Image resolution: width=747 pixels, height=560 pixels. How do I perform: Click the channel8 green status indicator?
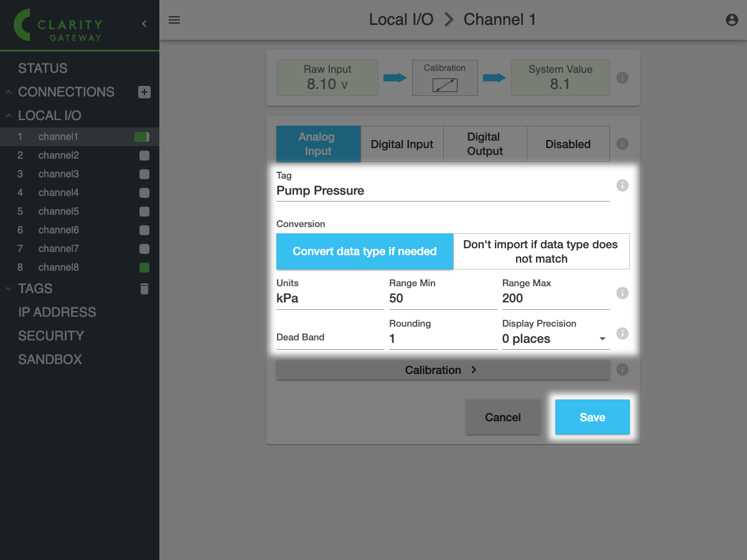[x=144, y=268]
